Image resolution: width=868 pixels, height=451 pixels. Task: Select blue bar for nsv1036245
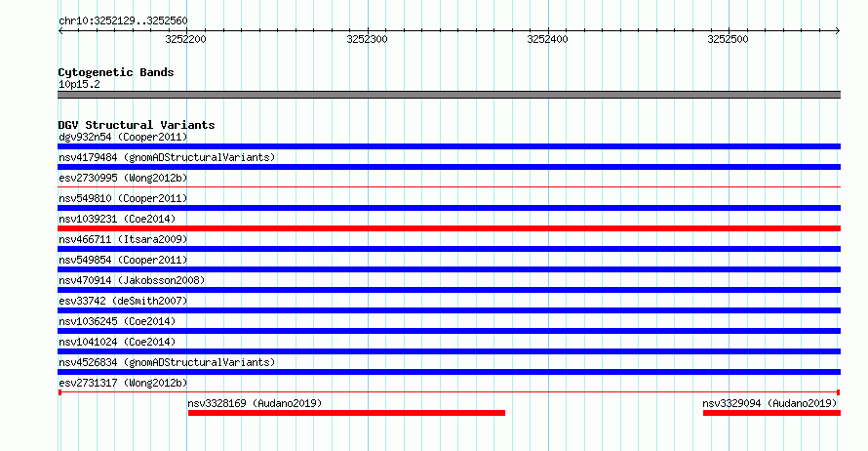coord(449,331)
